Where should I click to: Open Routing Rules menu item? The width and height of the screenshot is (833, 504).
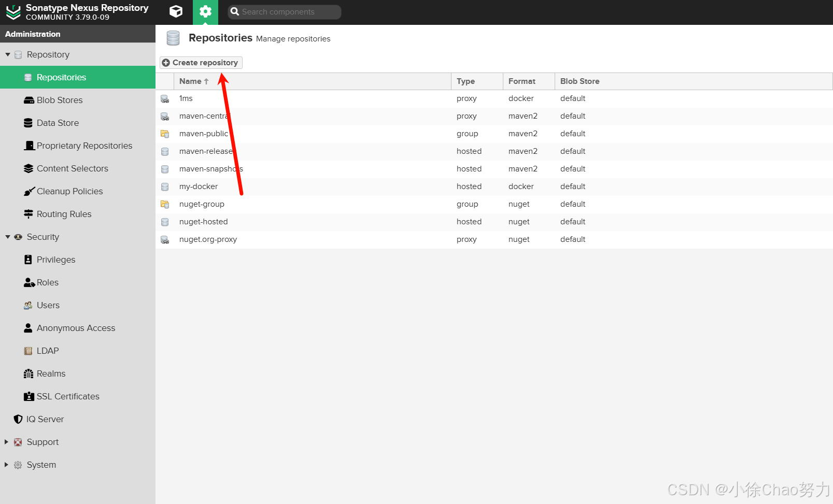point(78,214)
